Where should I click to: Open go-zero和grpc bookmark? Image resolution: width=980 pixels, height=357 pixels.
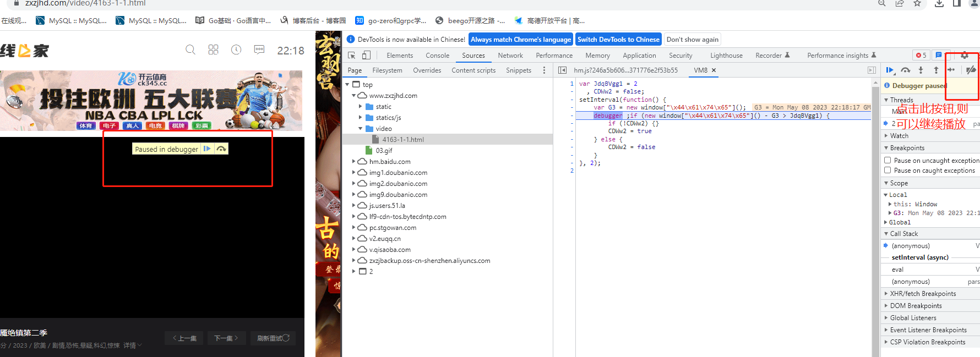(x=391, y=21)
